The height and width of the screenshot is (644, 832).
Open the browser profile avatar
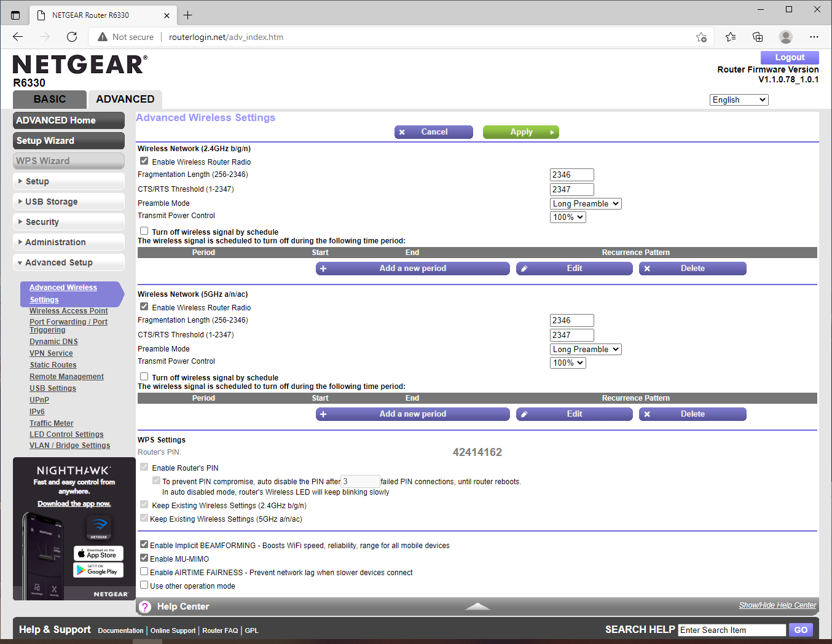[786, 37]
